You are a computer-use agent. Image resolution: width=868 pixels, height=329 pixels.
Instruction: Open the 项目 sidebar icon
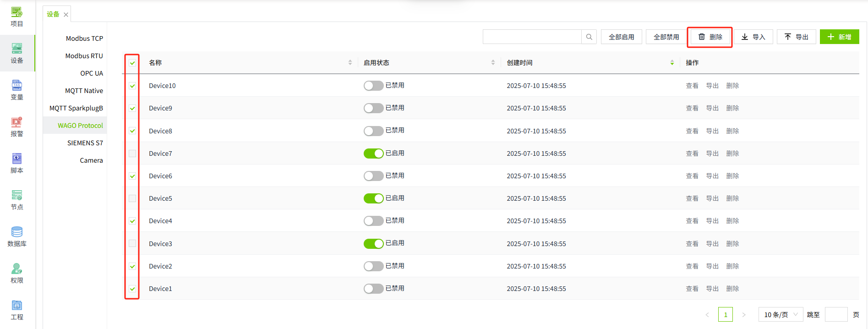(x=17, y=17)
